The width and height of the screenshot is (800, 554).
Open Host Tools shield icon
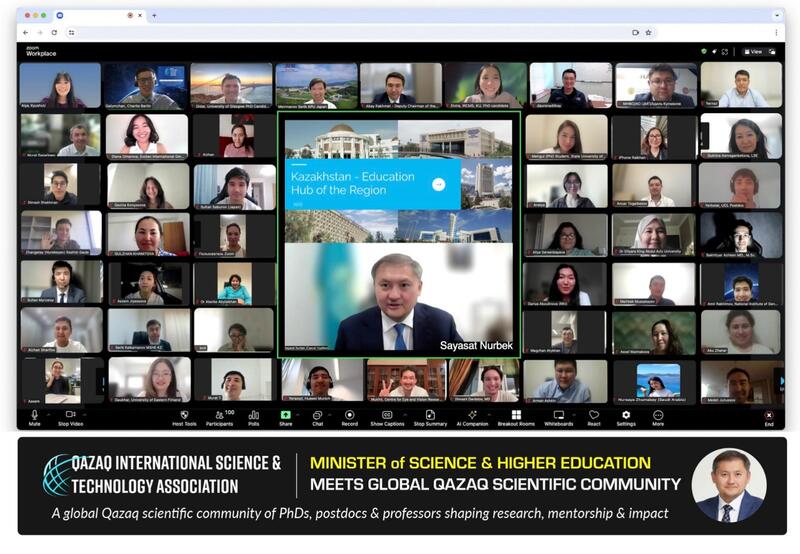click(184, 416)
